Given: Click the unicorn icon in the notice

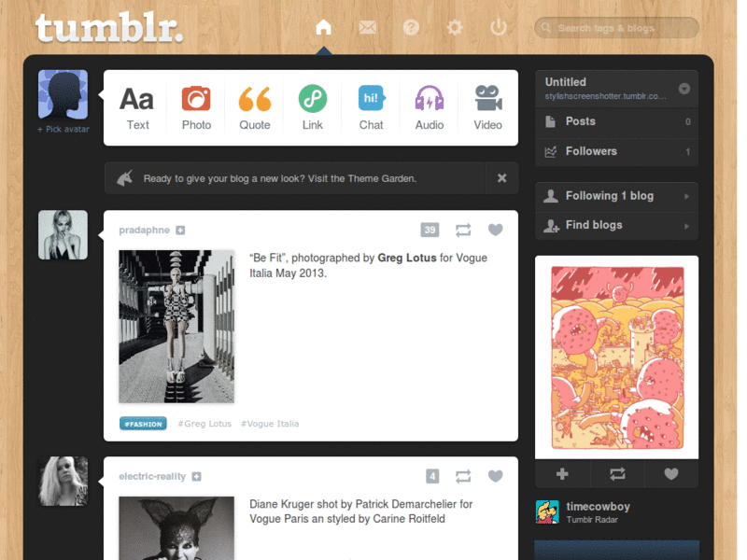Looking at the screenshot, I should (x=124, y=178).
